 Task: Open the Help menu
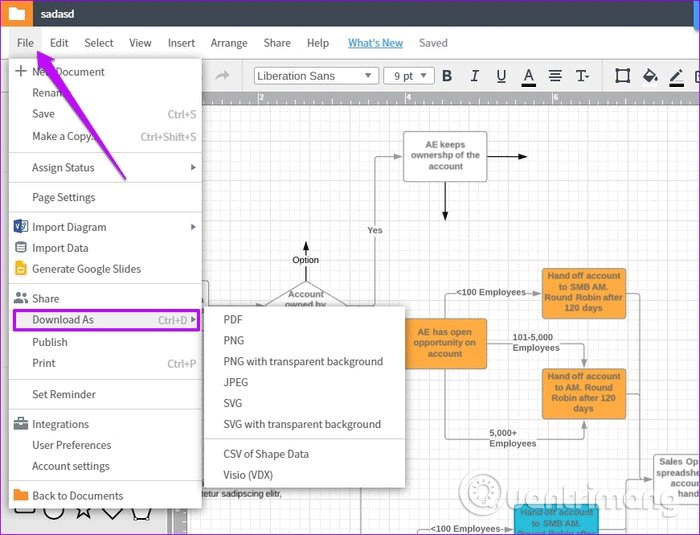[318, 43]
